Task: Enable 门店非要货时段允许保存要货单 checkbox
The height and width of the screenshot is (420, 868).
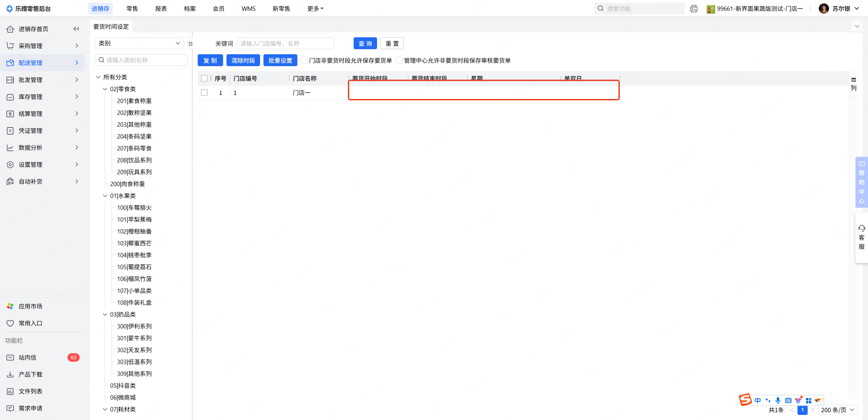Action: 304,60
